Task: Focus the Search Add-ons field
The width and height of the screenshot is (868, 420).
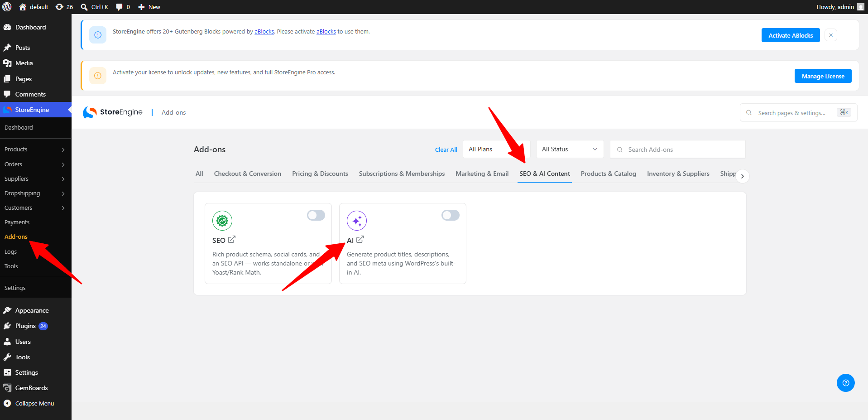Action: pyautogui.click(x=678, y=149)
